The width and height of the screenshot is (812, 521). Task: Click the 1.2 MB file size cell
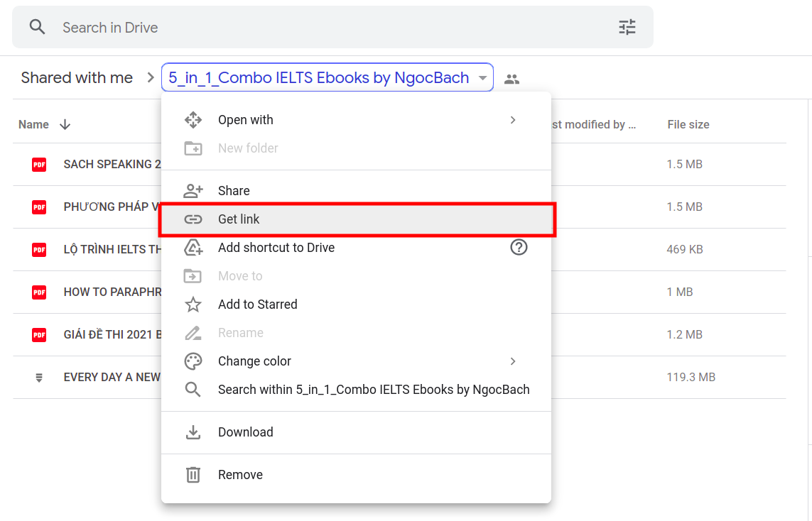(685, 335)
